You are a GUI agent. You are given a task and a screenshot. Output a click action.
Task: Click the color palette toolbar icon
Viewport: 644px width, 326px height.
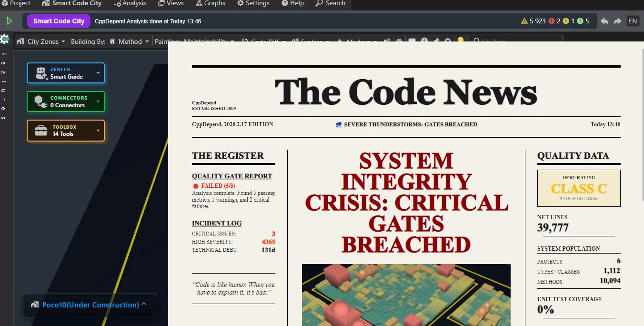click(399, 41)
